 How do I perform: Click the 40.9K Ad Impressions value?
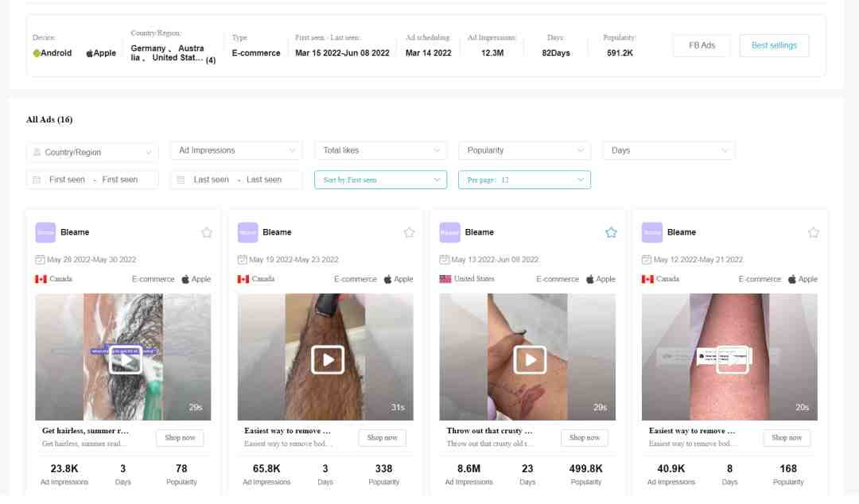pos(671,469)
